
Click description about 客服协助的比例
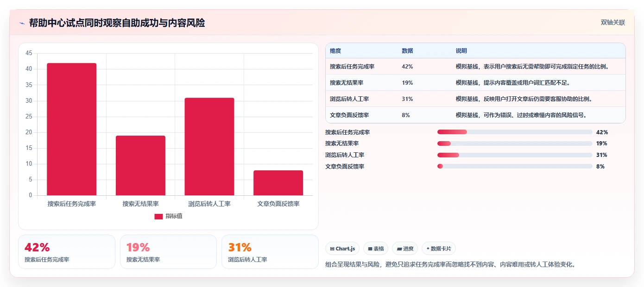point(524,99)
